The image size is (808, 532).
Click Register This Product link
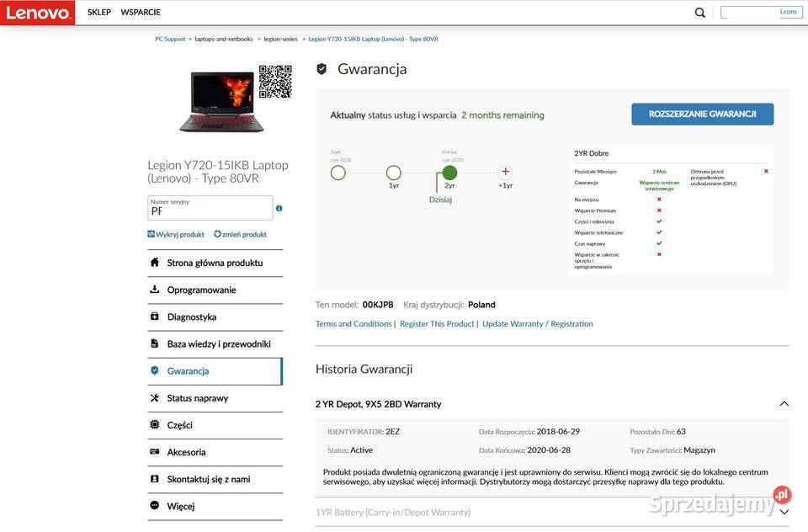point(437,324)
